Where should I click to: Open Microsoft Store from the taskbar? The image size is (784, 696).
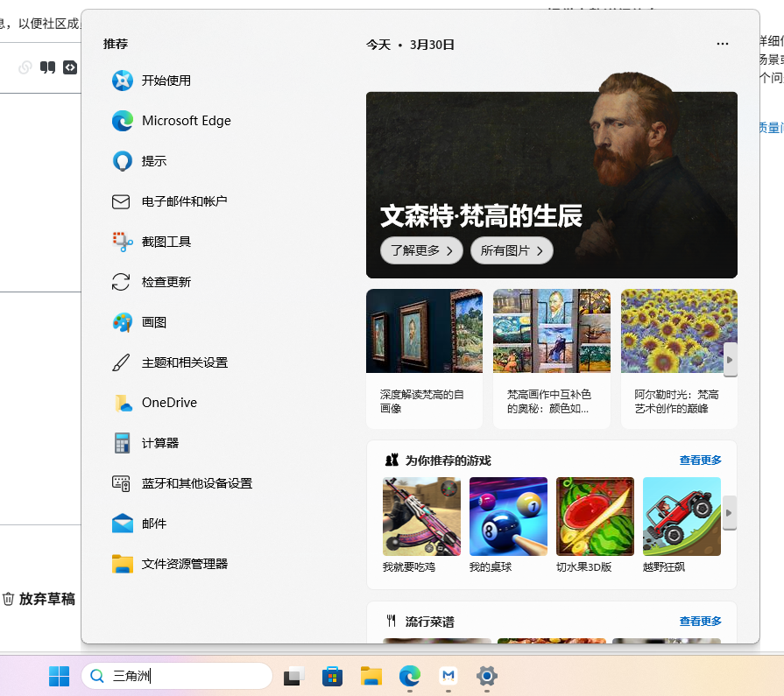pyautogui.click(x=332, y=676)
